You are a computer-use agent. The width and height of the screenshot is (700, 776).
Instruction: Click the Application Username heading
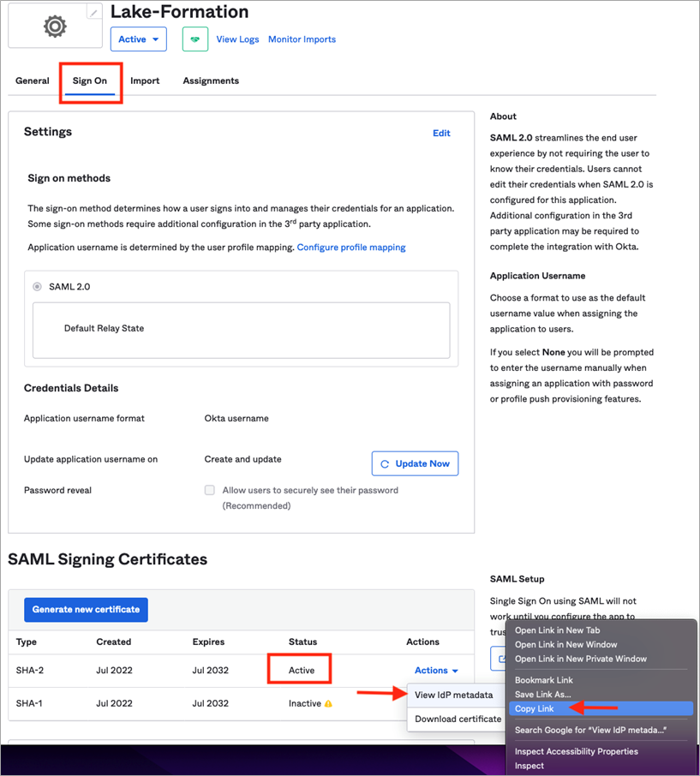pos(537,276)
